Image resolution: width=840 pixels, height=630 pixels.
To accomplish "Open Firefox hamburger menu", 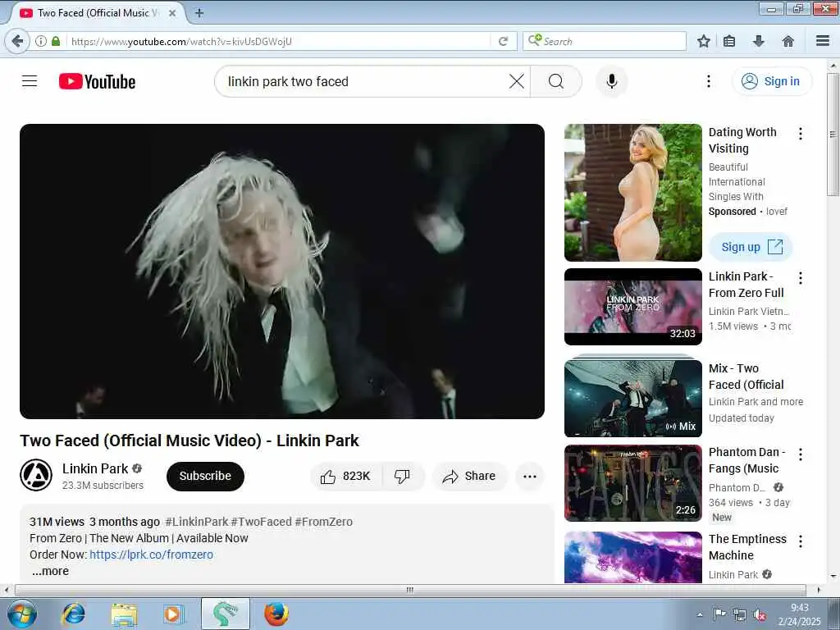I will click(823, 41).
